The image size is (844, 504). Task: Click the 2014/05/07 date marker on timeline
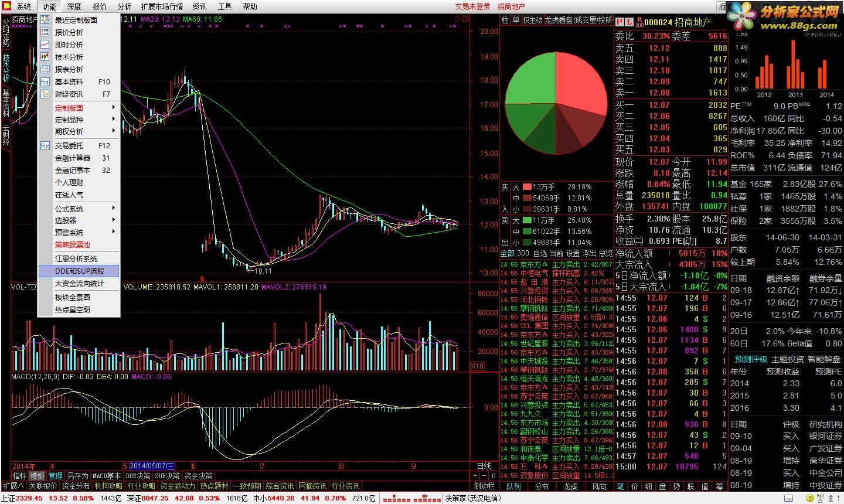pos(152,466)
